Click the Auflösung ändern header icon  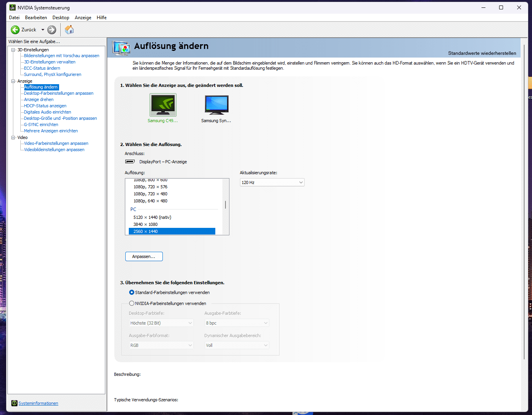121,48
